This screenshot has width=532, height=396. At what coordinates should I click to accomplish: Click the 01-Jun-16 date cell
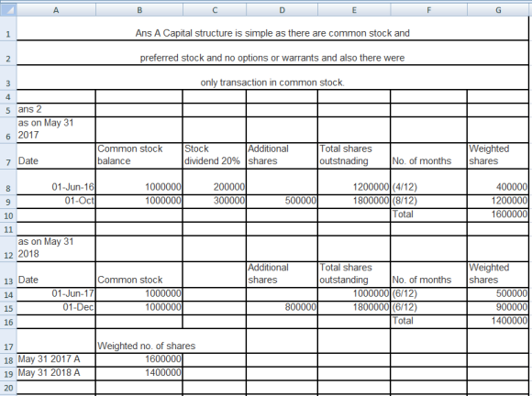pos(56,181)
